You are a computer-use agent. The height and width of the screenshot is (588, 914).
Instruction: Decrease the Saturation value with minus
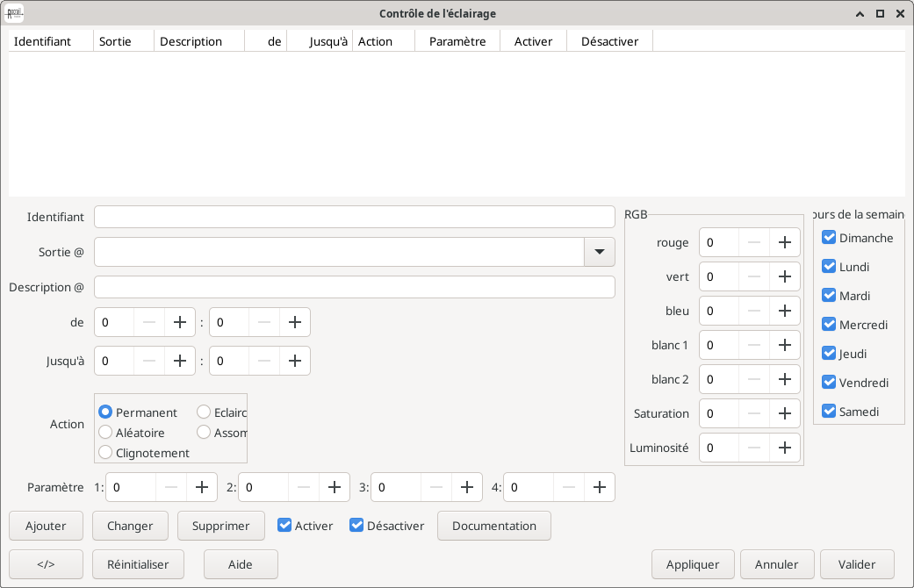[754, 413]
